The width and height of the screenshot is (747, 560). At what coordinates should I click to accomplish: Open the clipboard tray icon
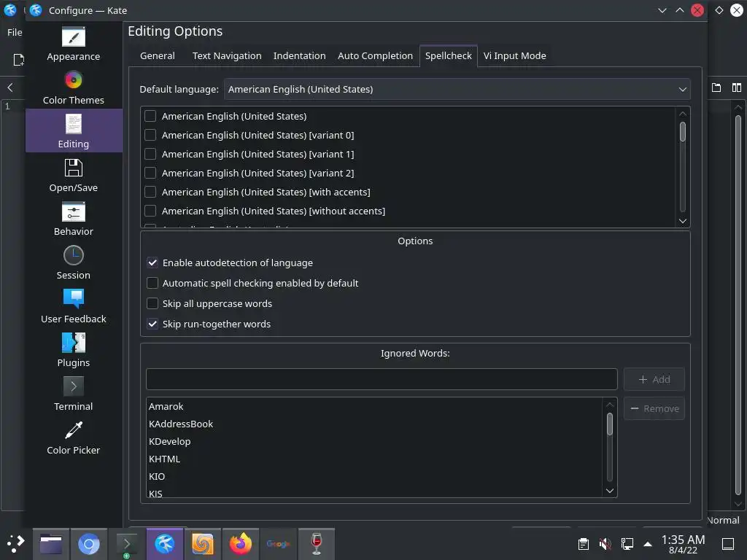click(583, 544)
